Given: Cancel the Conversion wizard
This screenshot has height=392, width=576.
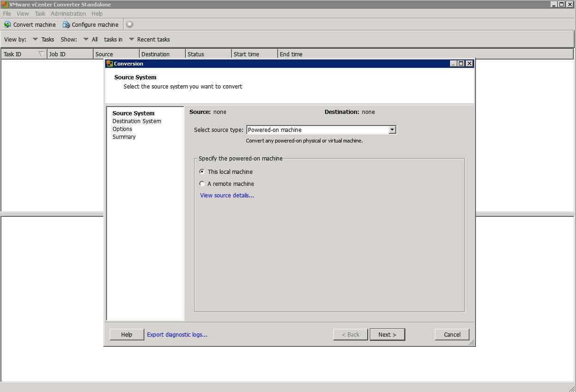Looking at the screenshot, I should tap(451, 335).
